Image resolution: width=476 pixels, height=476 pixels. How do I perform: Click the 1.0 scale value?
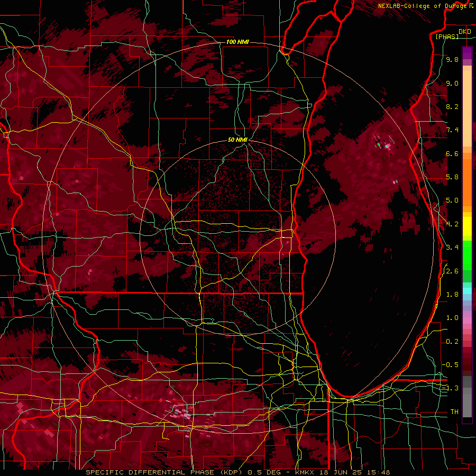pyautogui.click(x=452, y=318)
